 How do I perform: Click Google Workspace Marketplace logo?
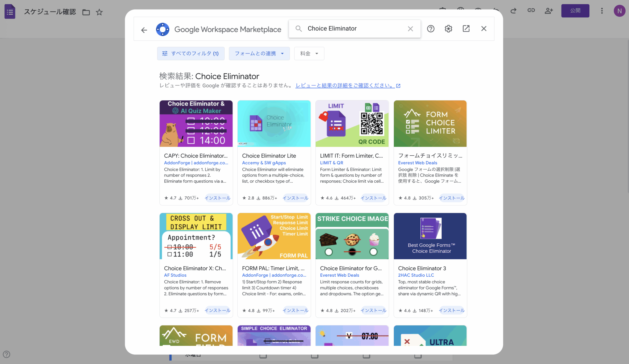(x=162, y=29)
